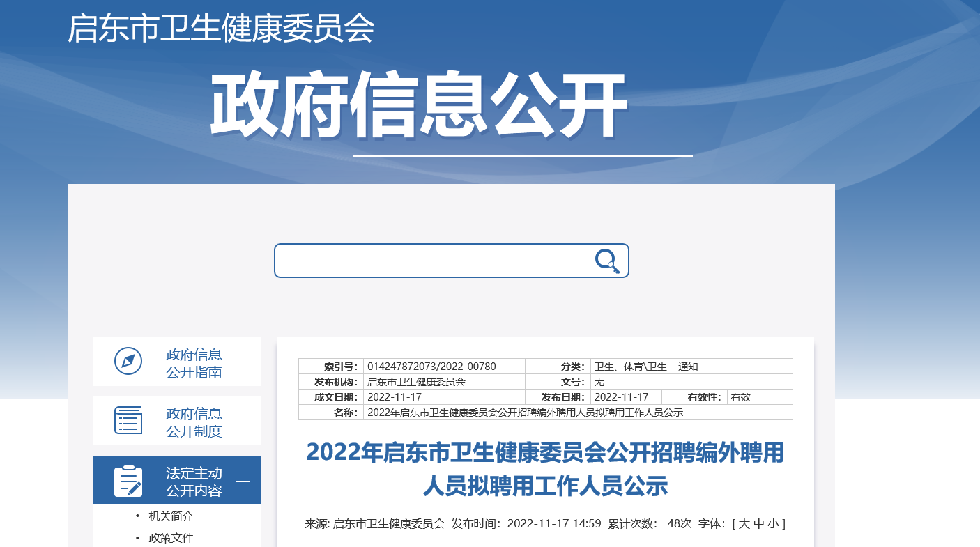The width and height of the screenshot is (980, 547).
Task: Open the 政府信息公开制度 menu label
Action: (x=194, y=422)
